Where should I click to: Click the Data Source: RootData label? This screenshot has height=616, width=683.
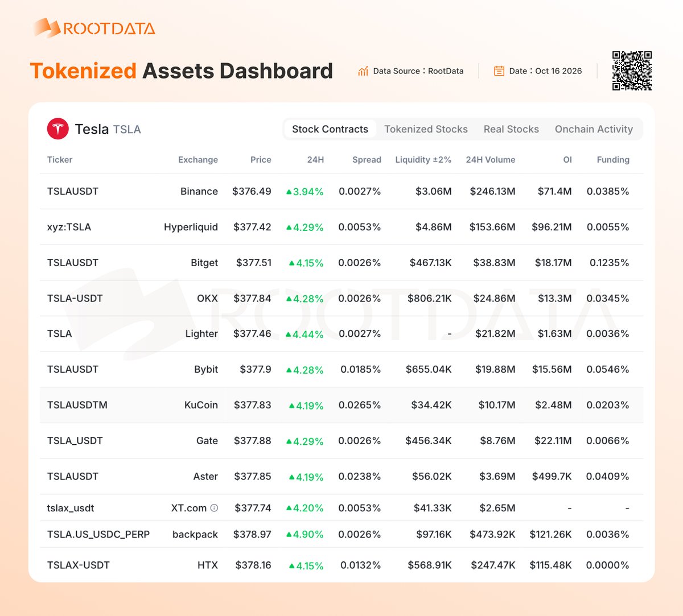point(418,71)
